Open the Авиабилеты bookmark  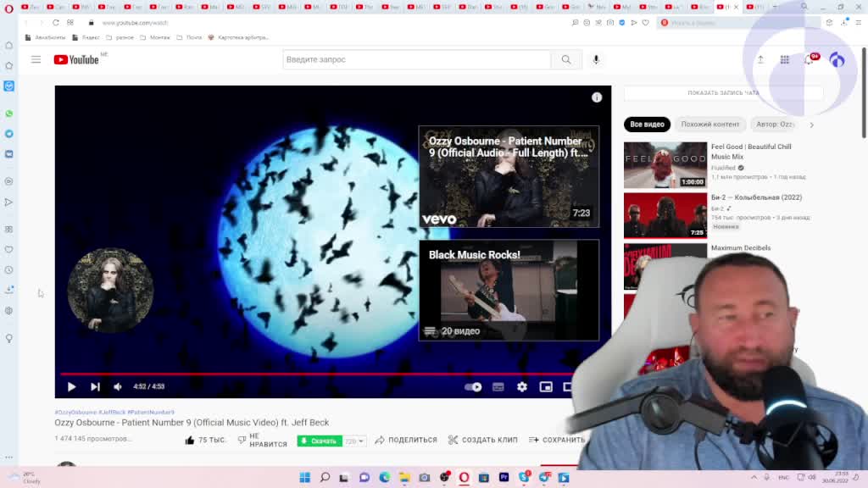coord(46,37)
